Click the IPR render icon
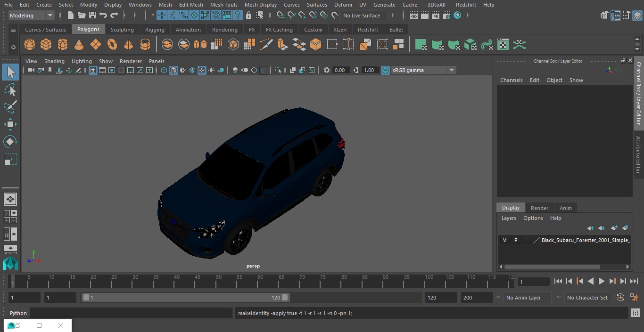The height and width of the screenshot is (332, 644). coord(436,16)
